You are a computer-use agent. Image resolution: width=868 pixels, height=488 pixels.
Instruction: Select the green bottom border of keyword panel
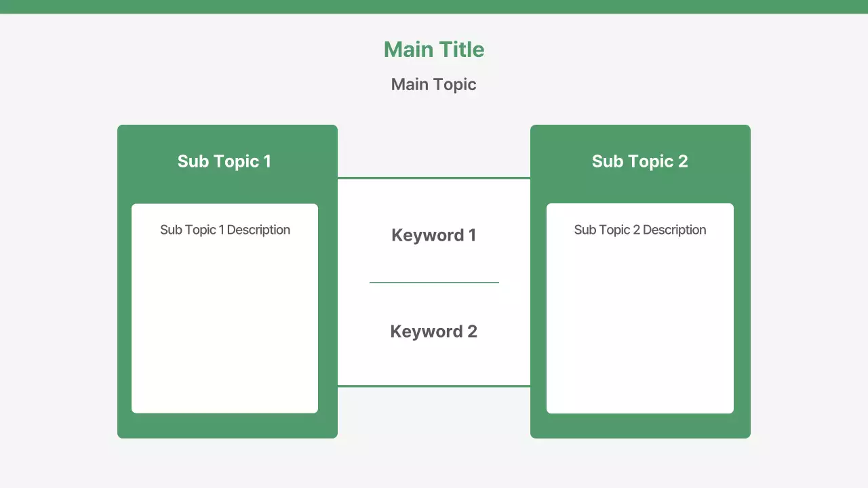[x=434, y=386]
